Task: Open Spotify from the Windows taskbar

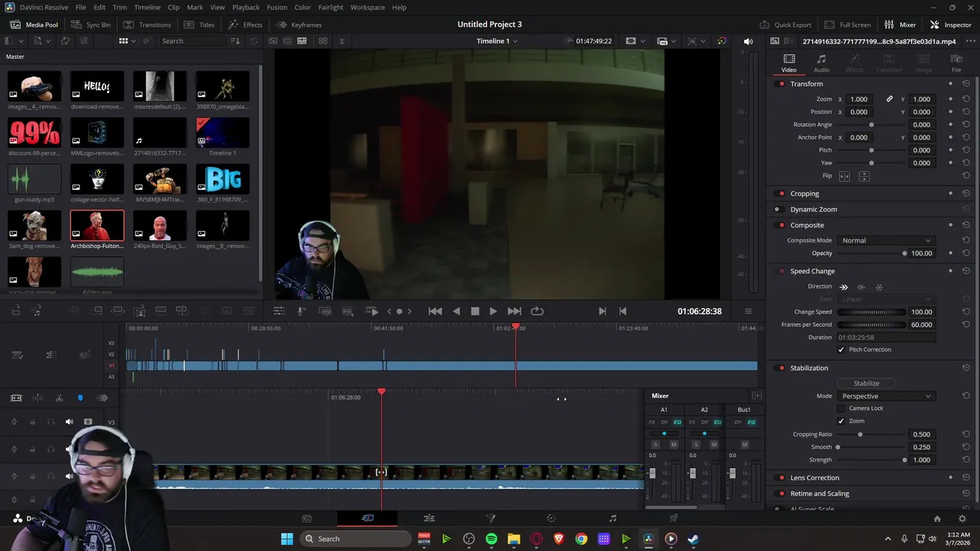Action: click(x=492, y=539)
